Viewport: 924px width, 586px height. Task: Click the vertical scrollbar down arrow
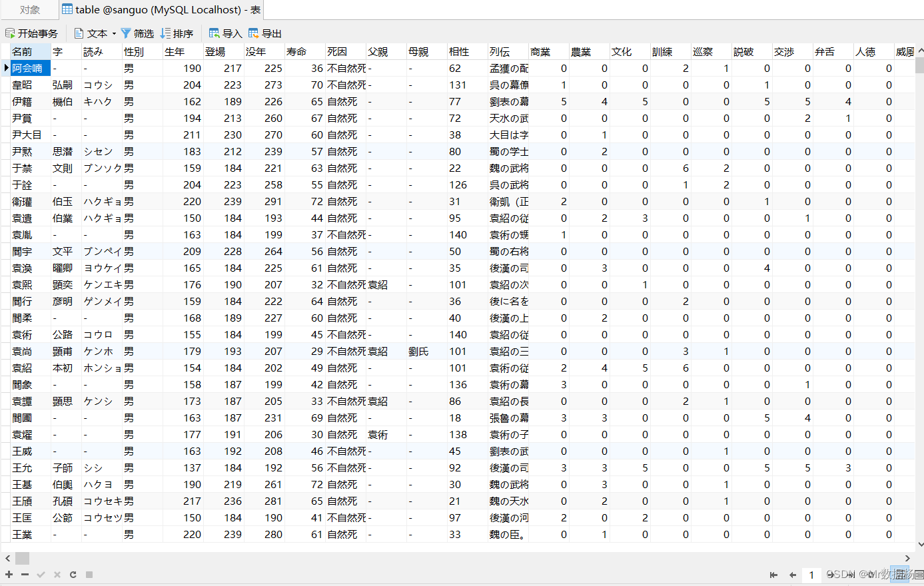click(x=920, y=544)
